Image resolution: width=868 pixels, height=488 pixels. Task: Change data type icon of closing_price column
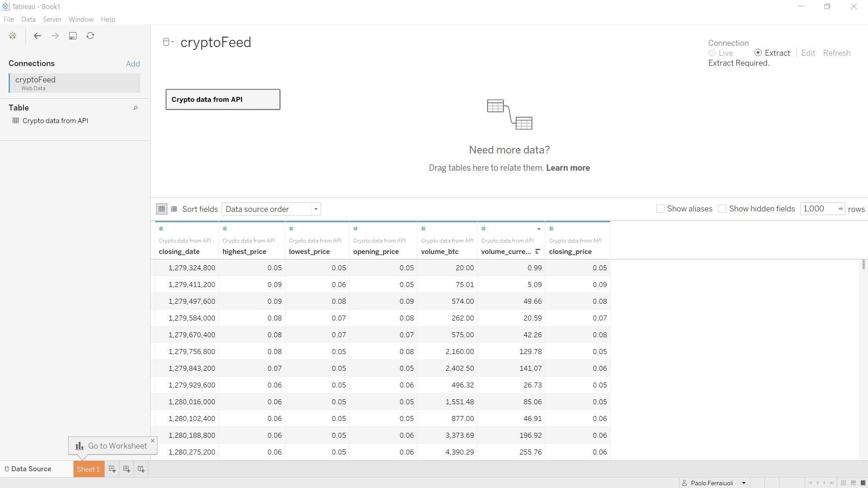pyautogui.click(x=551, y=229)
